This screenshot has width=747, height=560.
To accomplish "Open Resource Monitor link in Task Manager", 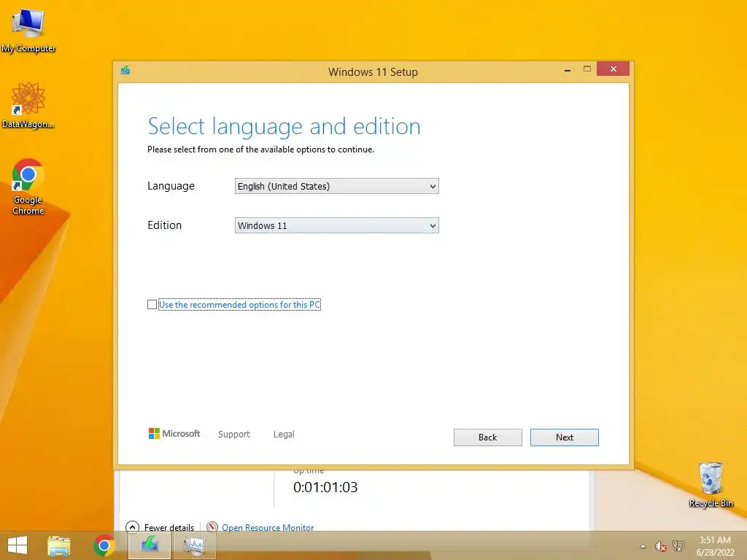I will pyautogui.click(x=268, y=527).
